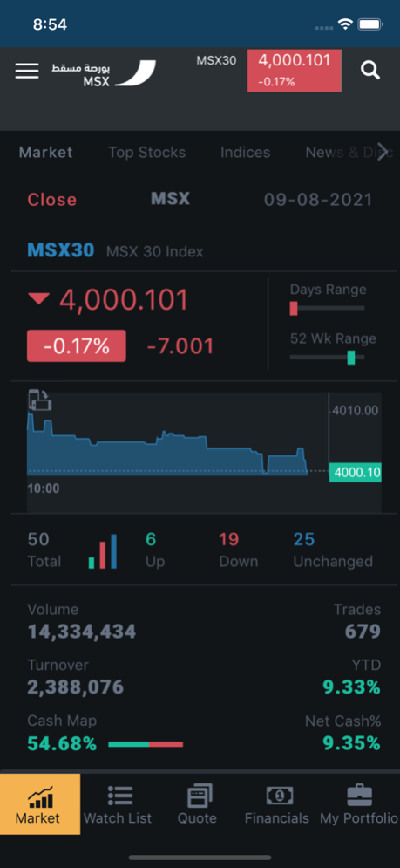
Task: Open the Financials section
Action: [276, 803]
